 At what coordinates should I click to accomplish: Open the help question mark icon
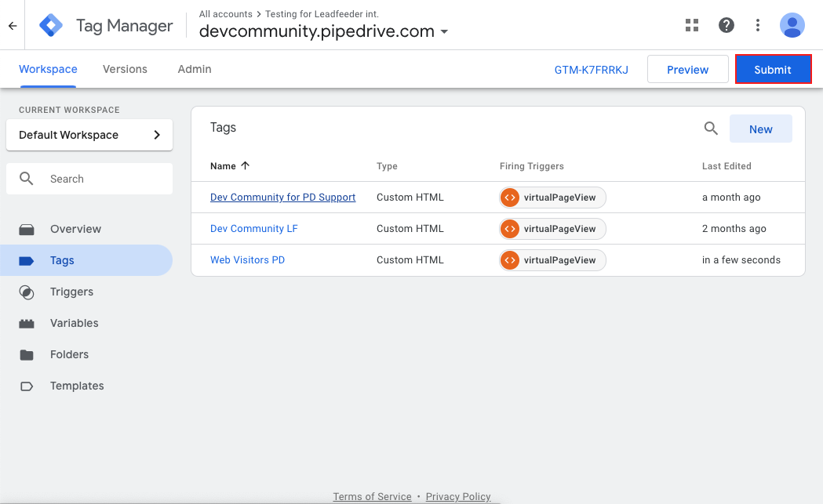[726, 25]
